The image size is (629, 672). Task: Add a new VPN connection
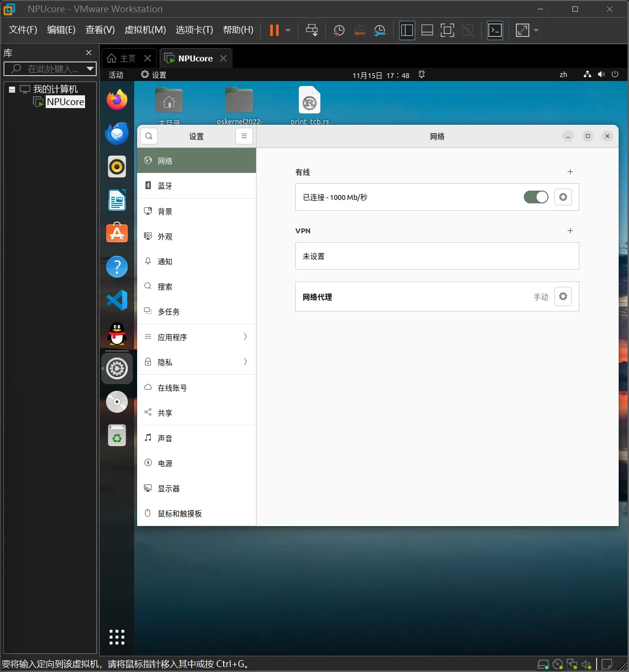(x=570, y=230)
